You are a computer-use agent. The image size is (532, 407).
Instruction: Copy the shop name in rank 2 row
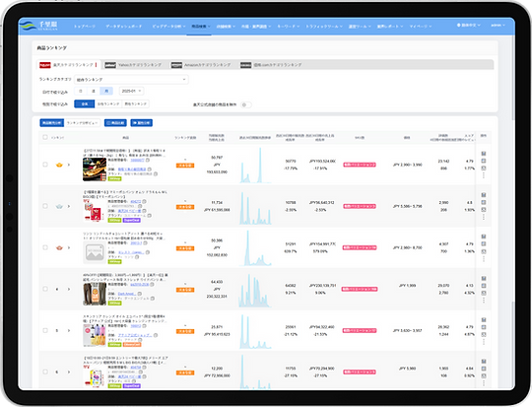point(144,211)
